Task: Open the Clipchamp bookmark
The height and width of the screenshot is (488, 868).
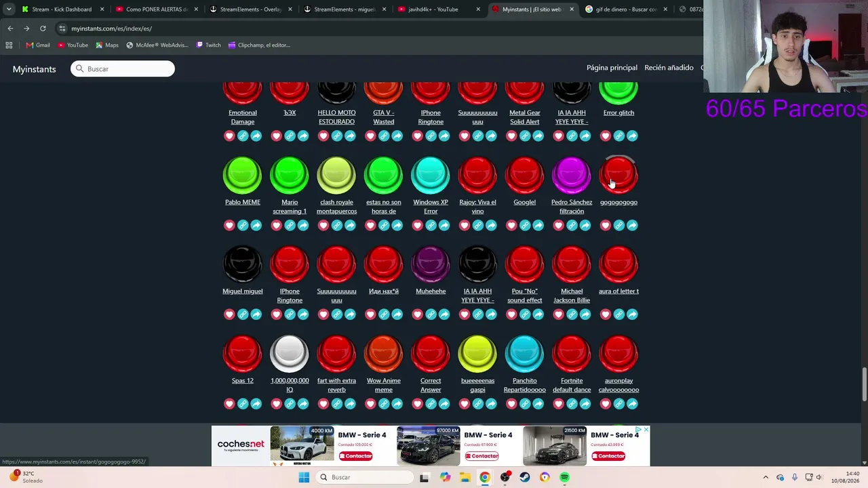Action: coord(259,45)
